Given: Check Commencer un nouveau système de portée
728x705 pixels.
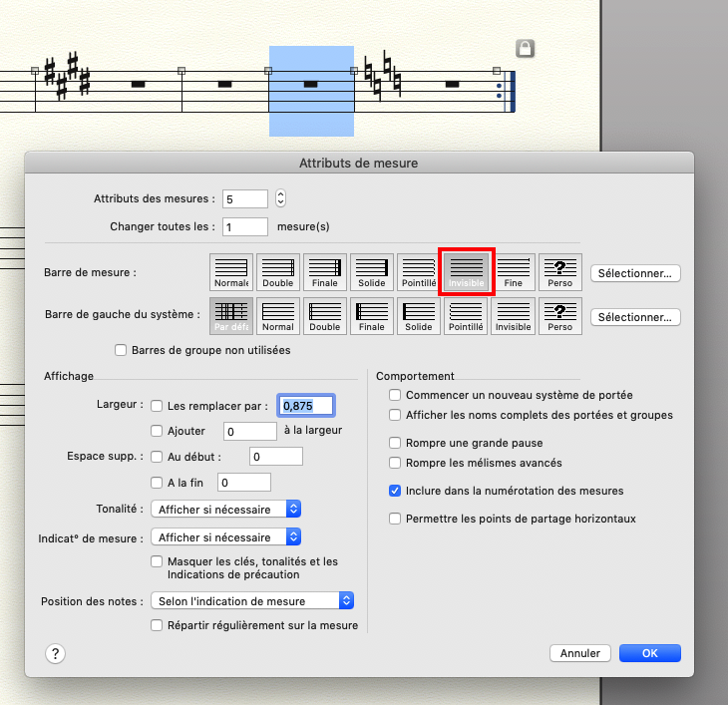Looking at the screenshot, I should 396,395.
